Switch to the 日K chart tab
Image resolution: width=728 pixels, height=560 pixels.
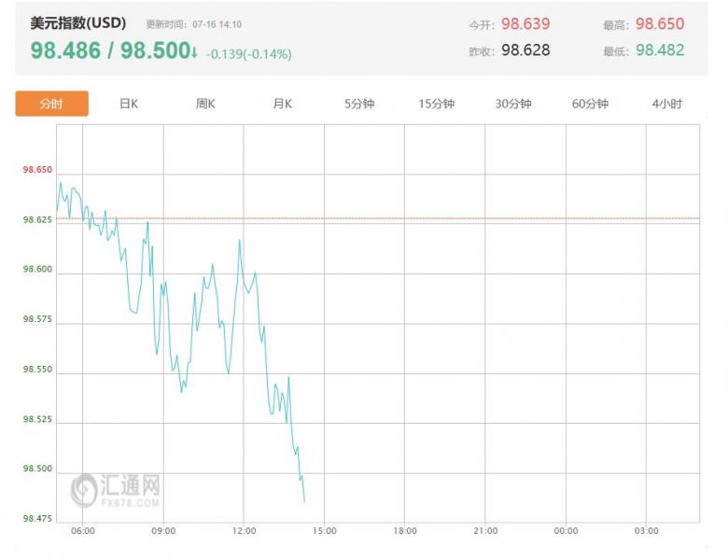coord(129,104)
